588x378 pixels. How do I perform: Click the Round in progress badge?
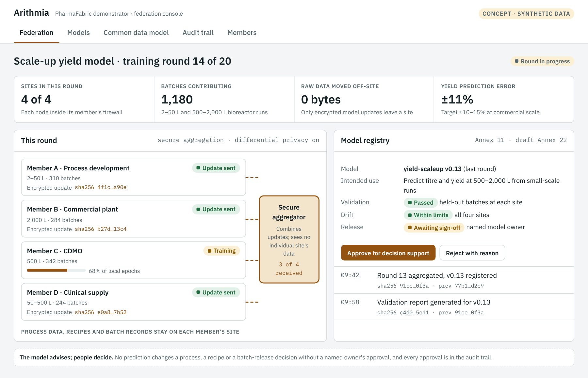542,61
